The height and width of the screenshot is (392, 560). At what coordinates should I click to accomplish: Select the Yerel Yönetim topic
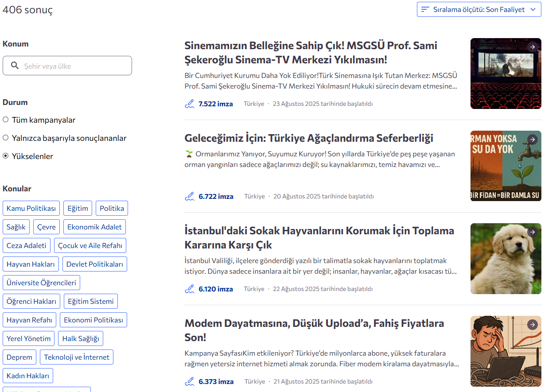(29, 338)
